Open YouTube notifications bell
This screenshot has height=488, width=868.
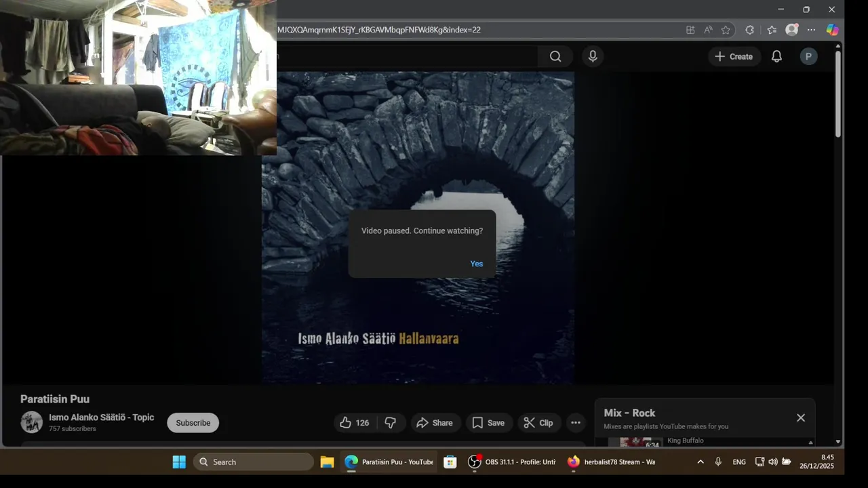click(x=776, y=56)
